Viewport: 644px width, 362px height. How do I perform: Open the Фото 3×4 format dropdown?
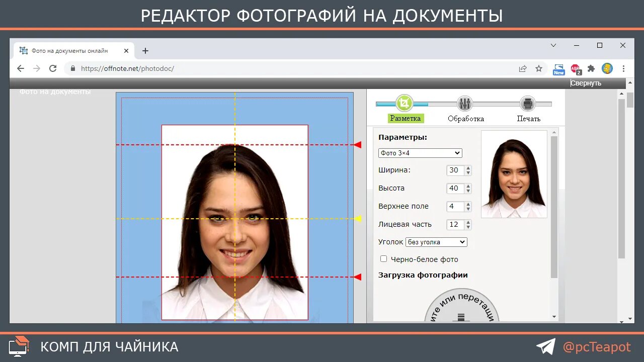(x=420, y=153)
